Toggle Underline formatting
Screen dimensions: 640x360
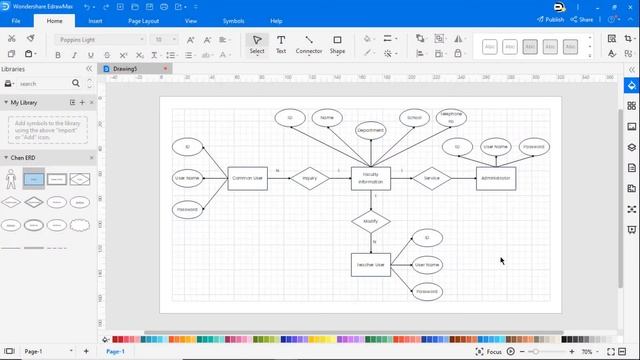click(x=91, y=55)
